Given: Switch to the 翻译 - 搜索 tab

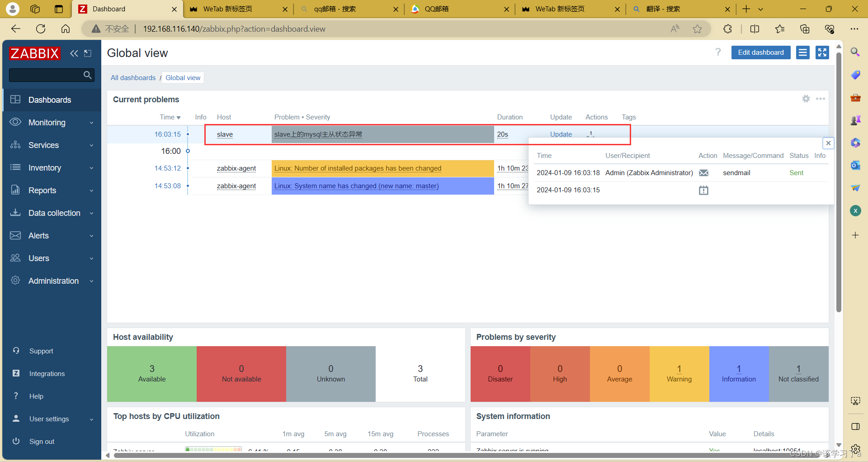Looking at the screenshot, I should 680,9.
